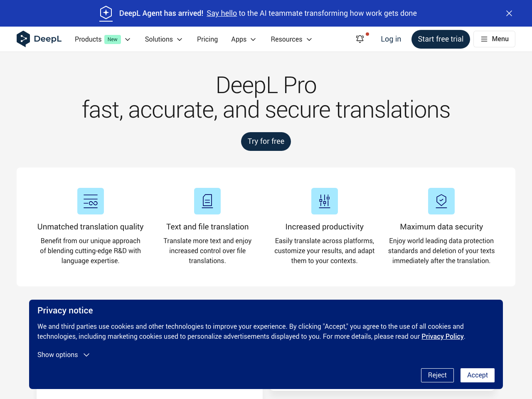Click the Maximum data security shield icon
Screen dimensions: 532x399
pos(441,201)
